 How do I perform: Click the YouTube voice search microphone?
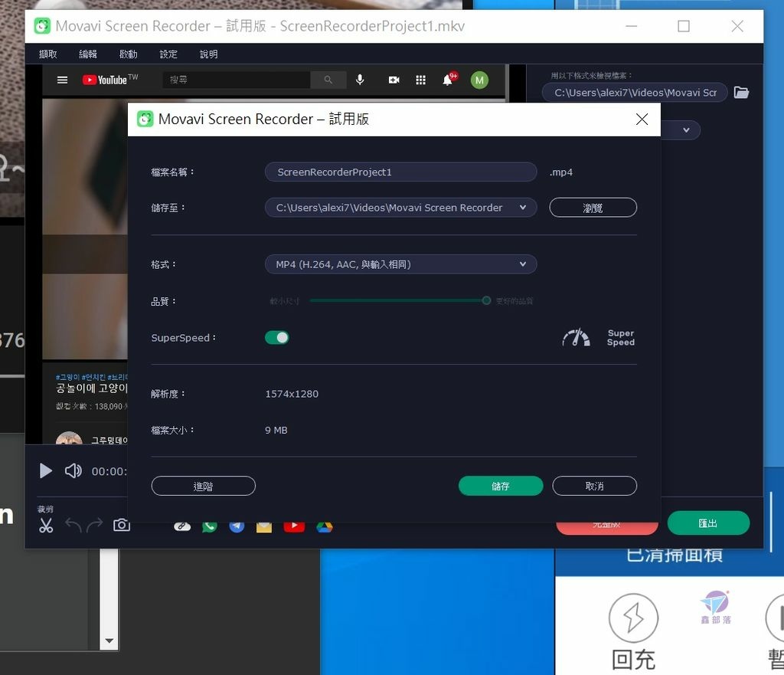(x=360, y=80)
